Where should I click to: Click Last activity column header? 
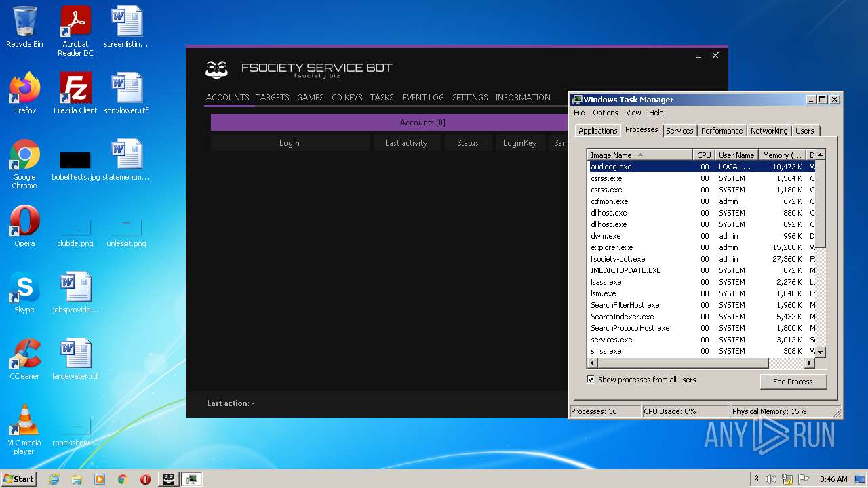click(x=406, y=143)
